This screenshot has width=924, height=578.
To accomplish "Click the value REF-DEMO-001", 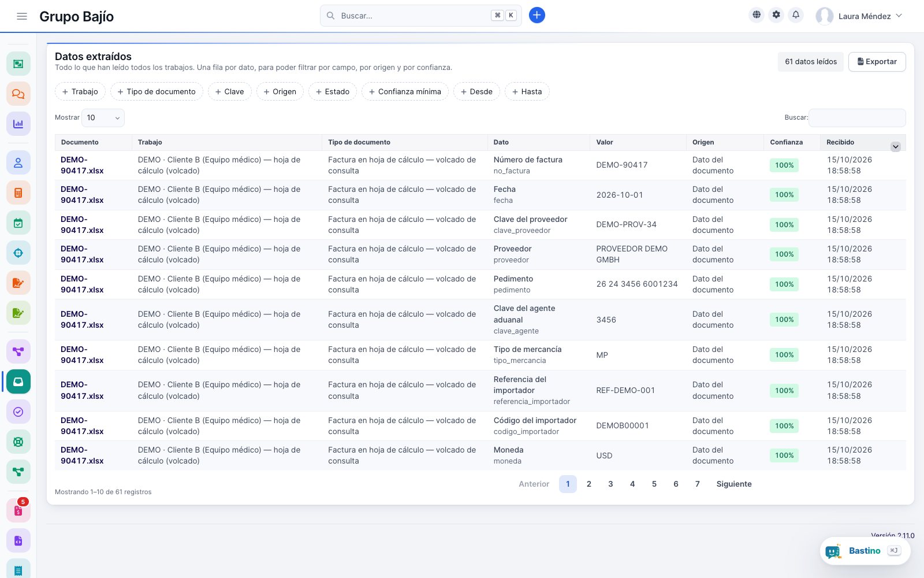I will click(x=626, y=391).
